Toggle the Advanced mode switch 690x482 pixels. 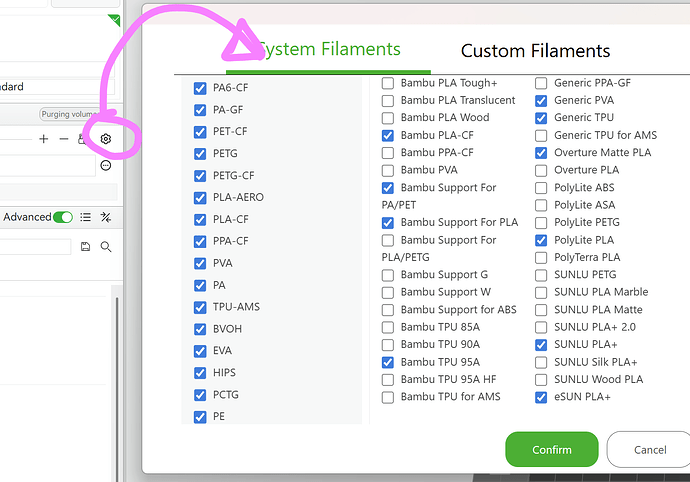pos(63,217)
